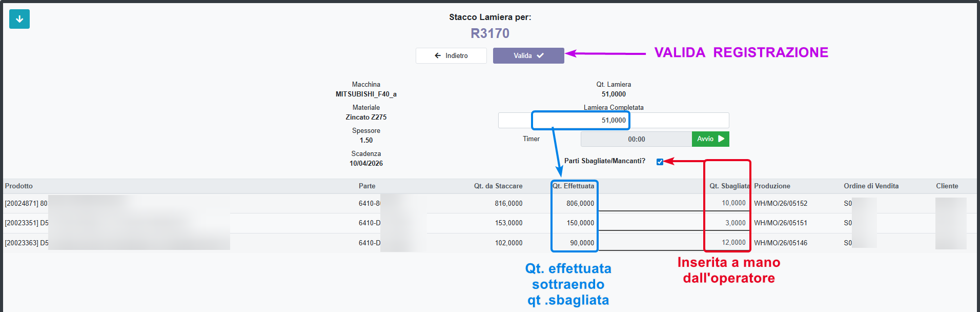Edit Qt. Sbagliata value 10,0000
This screenshot has height=312, width=980.
coord(728,203)
